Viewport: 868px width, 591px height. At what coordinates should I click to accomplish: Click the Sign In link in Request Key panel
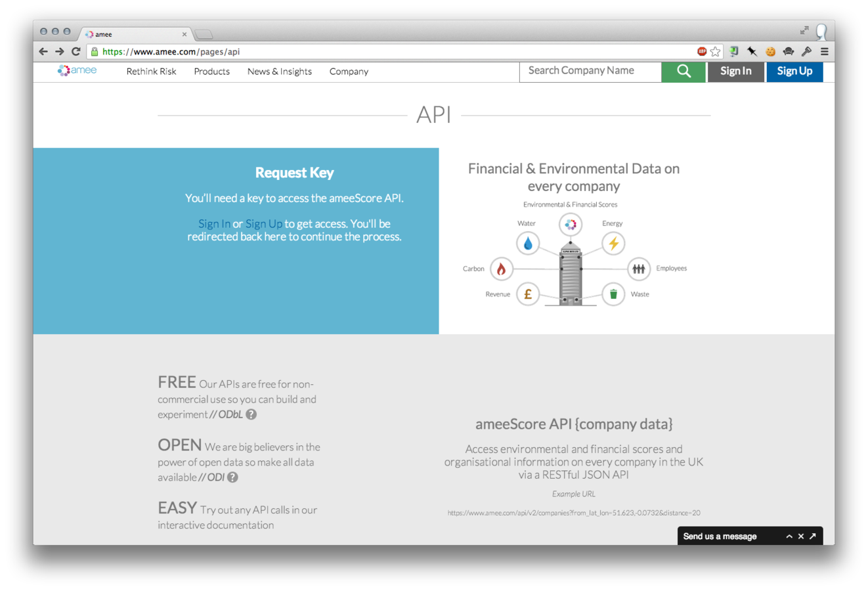coord(214,224)
